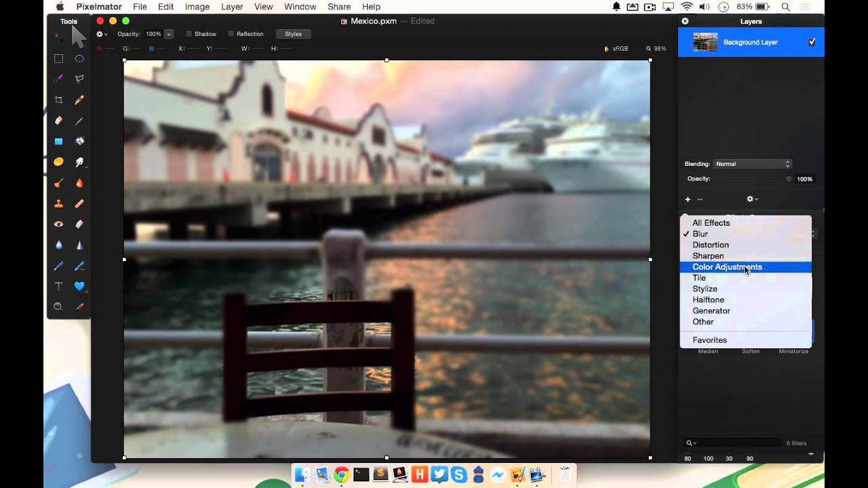Viewport: 868px width, 488px height.
Task: Select the Burn flame tool
Action: (79, 183)
